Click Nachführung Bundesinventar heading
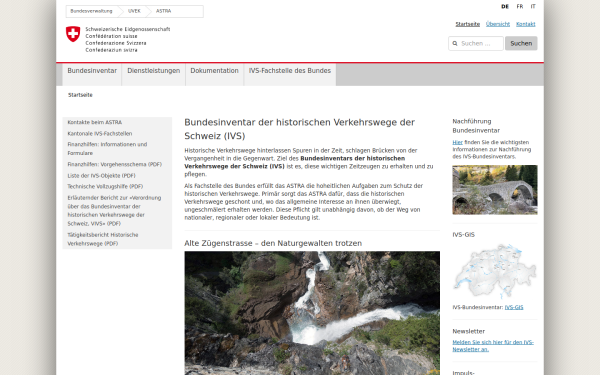The width and height of the screenshot is (600, 375). (x=476, y=126)
